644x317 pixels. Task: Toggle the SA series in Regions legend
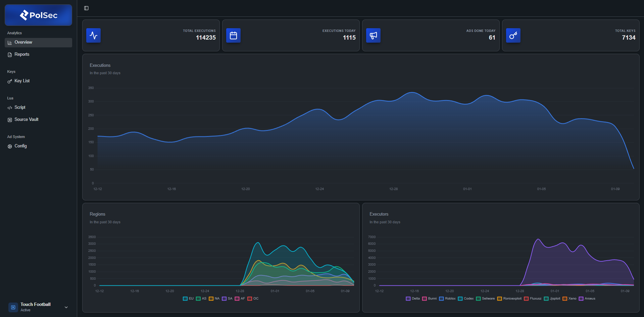227,299
